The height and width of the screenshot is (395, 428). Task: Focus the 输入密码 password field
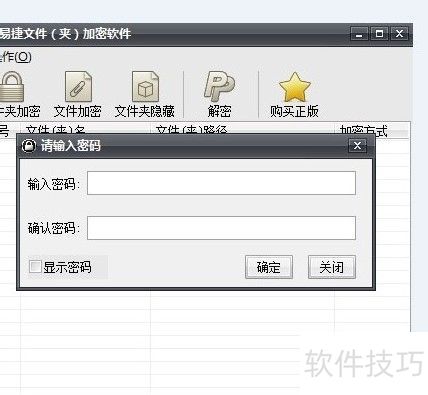221,183
